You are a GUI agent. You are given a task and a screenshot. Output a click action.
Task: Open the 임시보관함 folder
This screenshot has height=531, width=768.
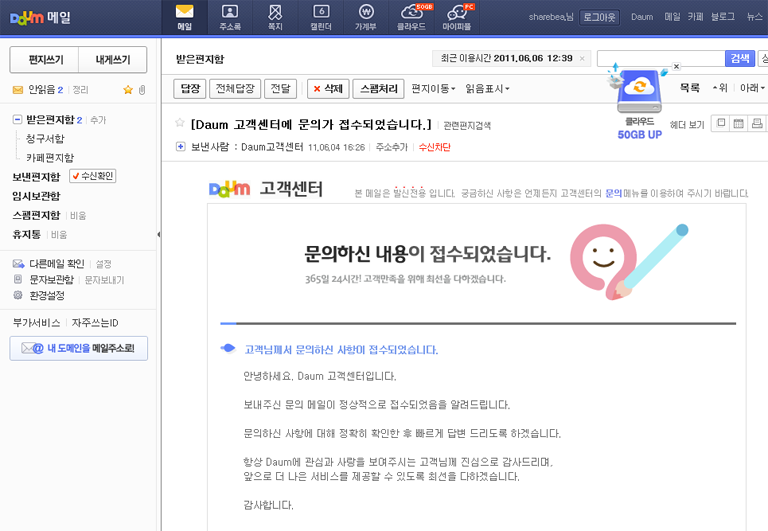(x=36, y=196)
